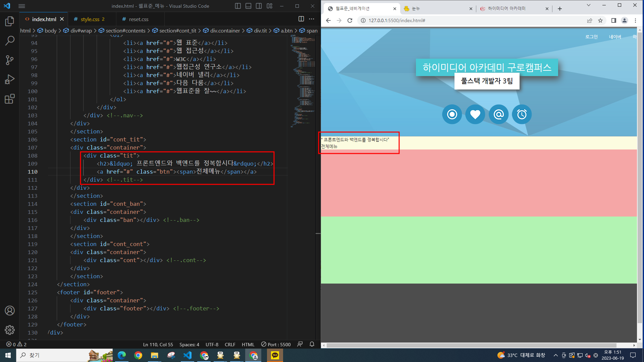Open Manage settings gear in VS Code
This screenshot has width=644, height=362.
(10, 330)
